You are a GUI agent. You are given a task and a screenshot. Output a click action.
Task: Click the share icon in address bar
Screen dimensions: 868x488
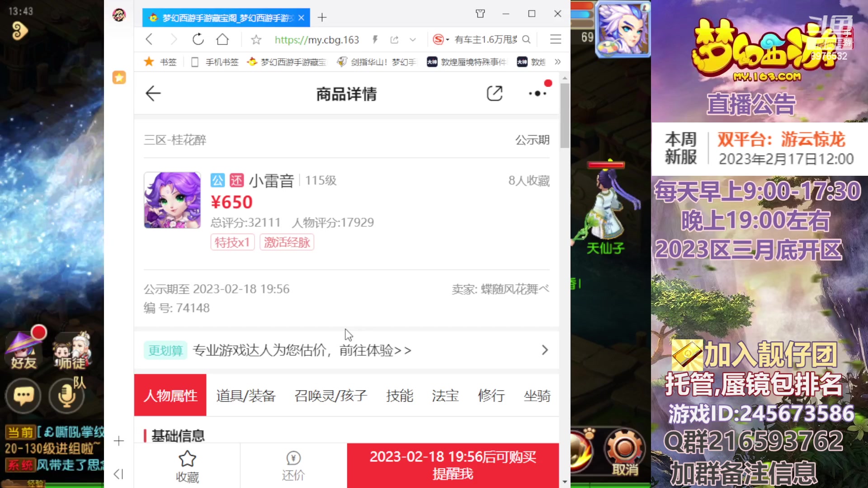pos(394,40)
